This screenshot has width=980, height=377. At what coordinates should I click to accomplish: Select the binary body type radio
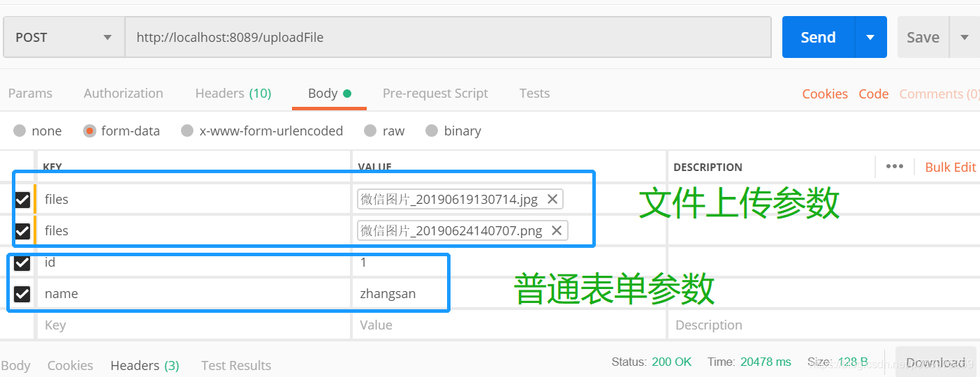coord(432,131)
